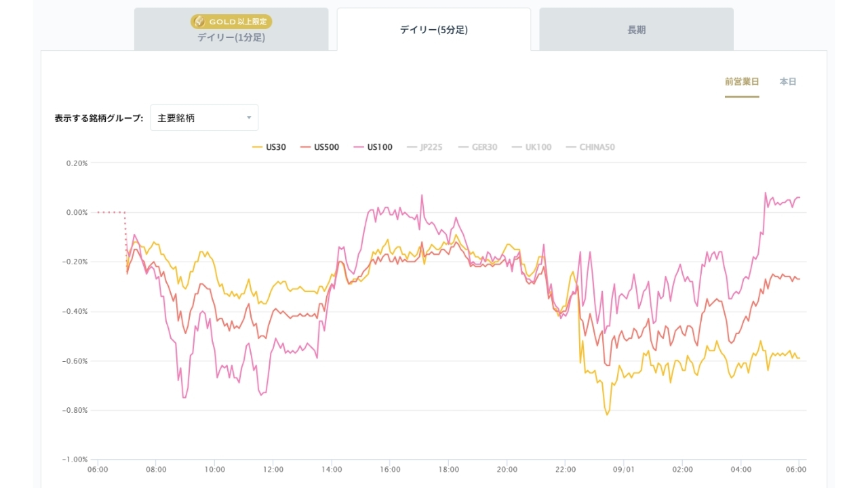This screenshot has height=488, width=868.
Task: Click the 14:00 time axis label
Action: tap(332, 469)
